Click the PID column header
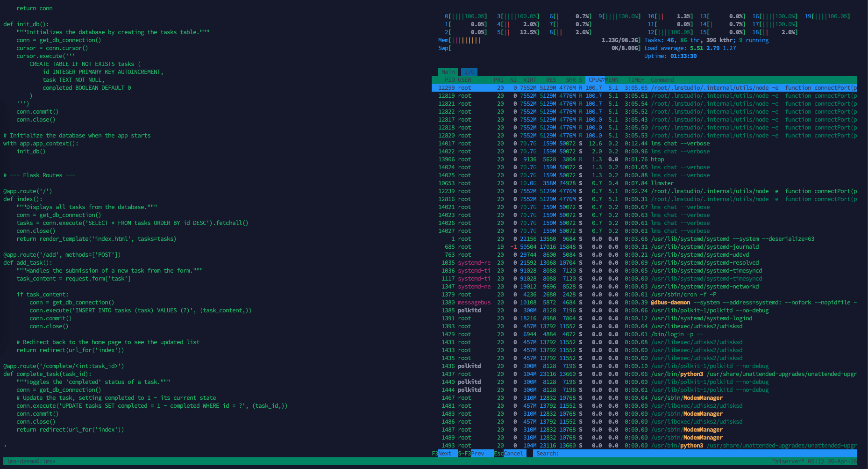868x469 pixels. (x=449, y=80)
